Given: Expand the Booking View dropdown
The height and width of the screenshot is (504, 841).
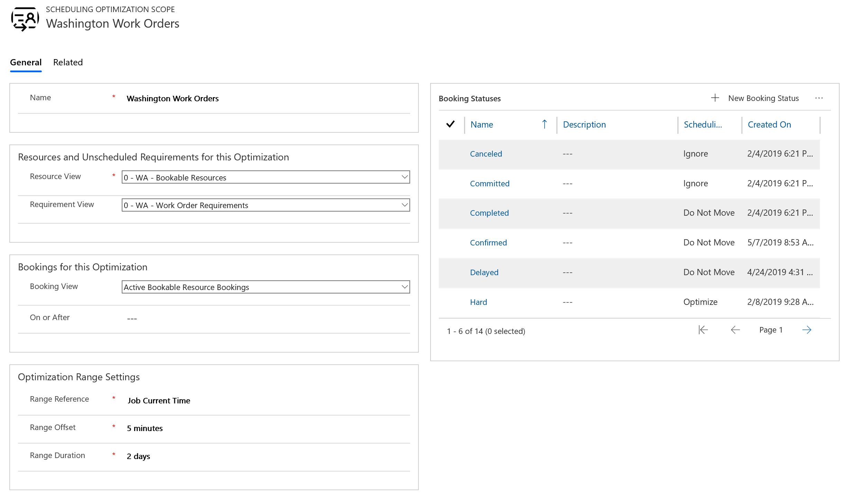Looking at the screenshot, I should [404, 286].
